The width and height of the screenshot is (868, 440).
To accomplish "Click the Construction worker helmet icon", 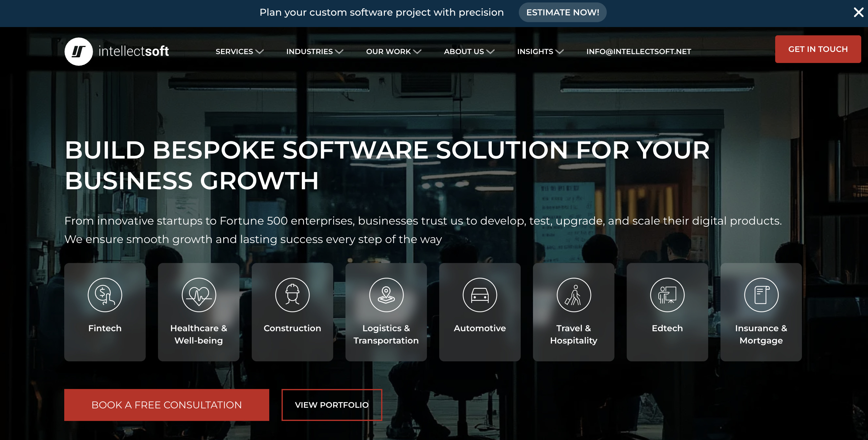I will [x=292, y=295].
